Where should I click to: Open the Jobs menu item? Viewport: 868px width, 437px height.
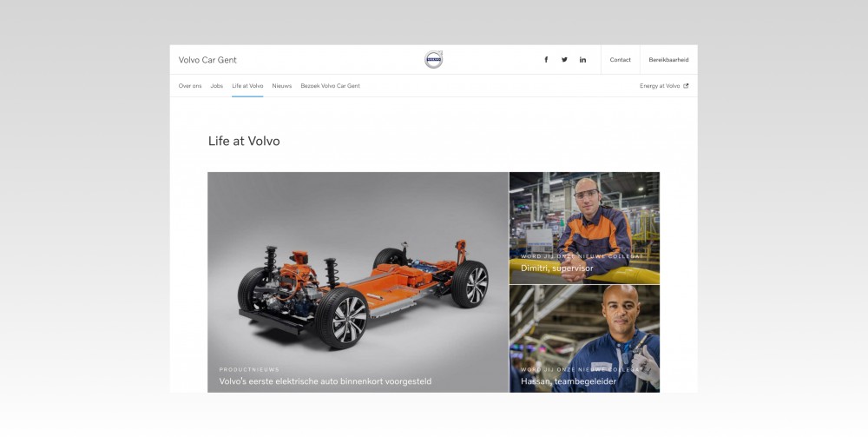pos(216,86)
